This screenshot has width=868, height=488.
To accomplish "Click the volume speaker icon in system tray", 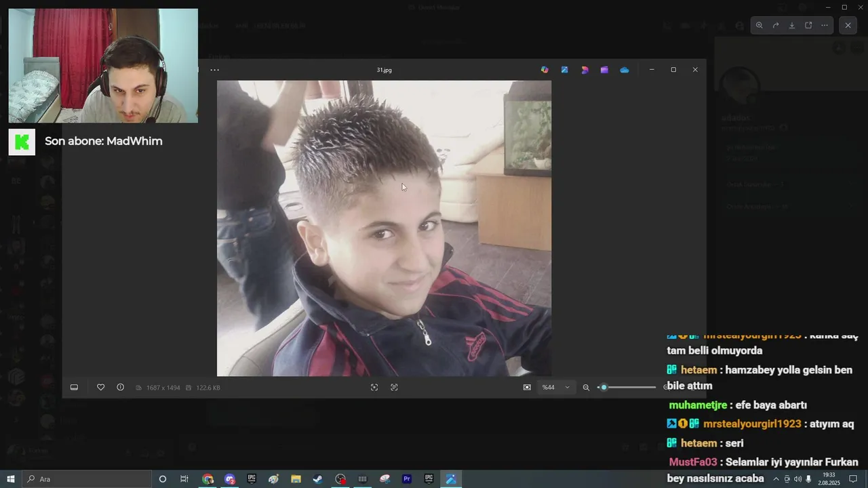I will [x=797, y=479].
